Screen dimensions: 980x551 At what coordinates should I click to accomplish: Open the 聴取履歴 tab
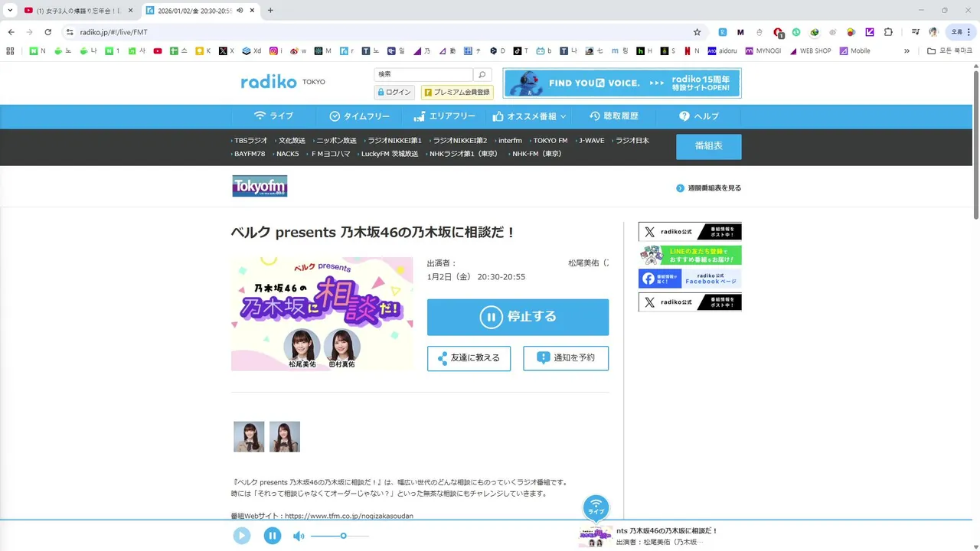(x=613, y=116)
